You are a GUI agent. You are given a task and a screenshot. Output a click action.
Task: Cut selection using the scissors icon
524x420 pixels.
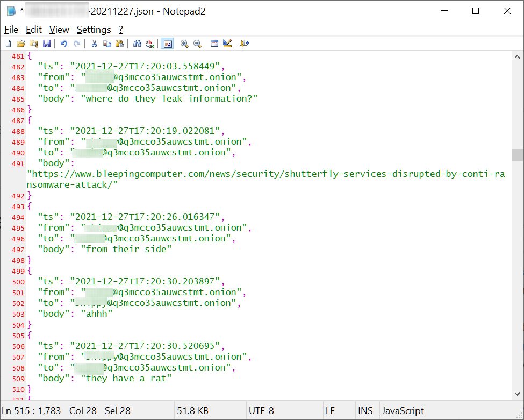(94, 44)
